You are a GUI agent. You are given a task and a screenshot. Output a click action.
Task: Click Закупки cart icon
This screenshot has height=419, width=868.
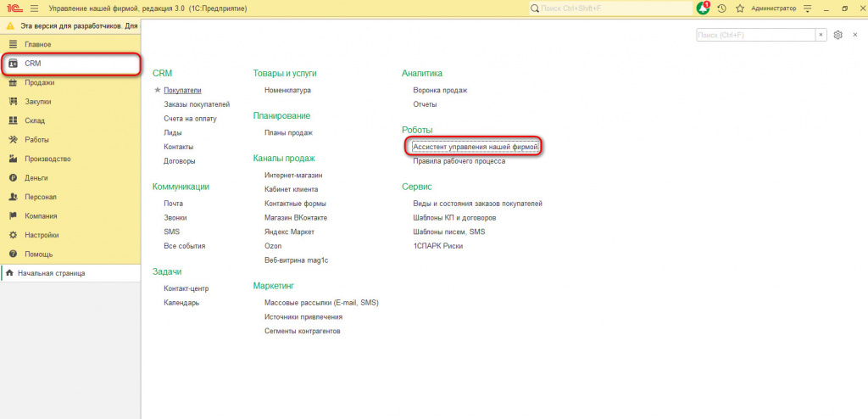(x=14, y=102)
